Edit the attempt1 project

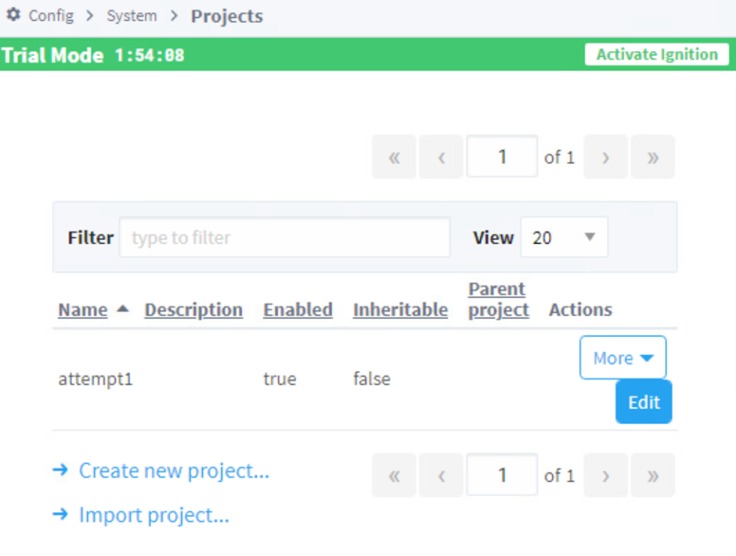pyautogui.click(x=644, y=402)
